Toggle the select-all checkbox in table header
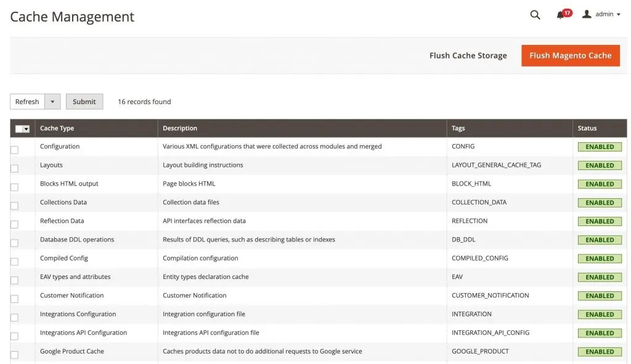Viewport: 631px width, 364px height. point(17,128)
